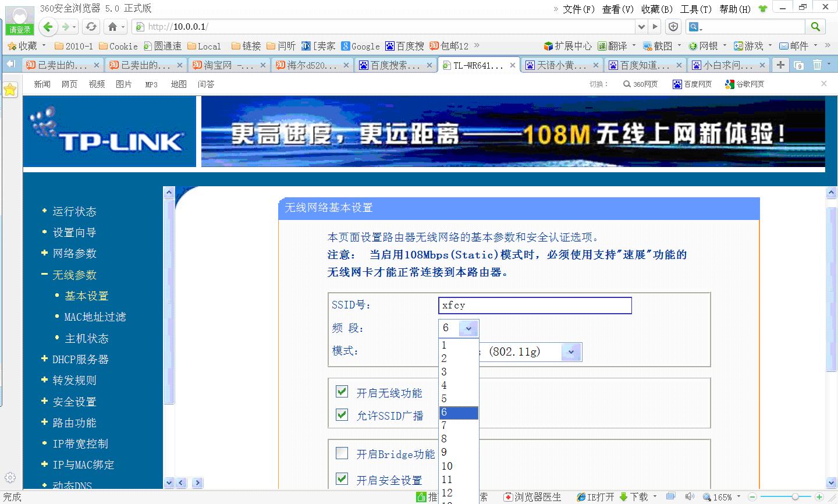Image resolution: width=838 pixels, height=504 pixels.
Task: Click the 翻译 translate toolbar icon
Action: (613, 46)
